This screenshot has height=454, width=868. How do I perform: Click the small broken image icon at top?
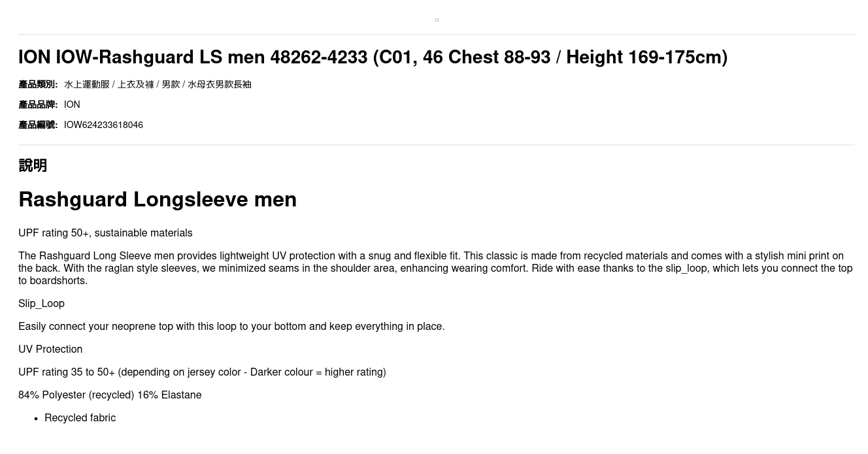click(x=437, y=20)
